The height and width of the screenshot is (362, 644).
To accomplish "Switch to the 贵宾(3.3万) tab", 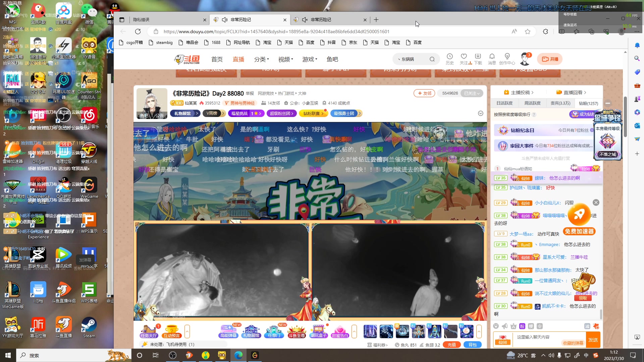I will [x=560, y=103].
